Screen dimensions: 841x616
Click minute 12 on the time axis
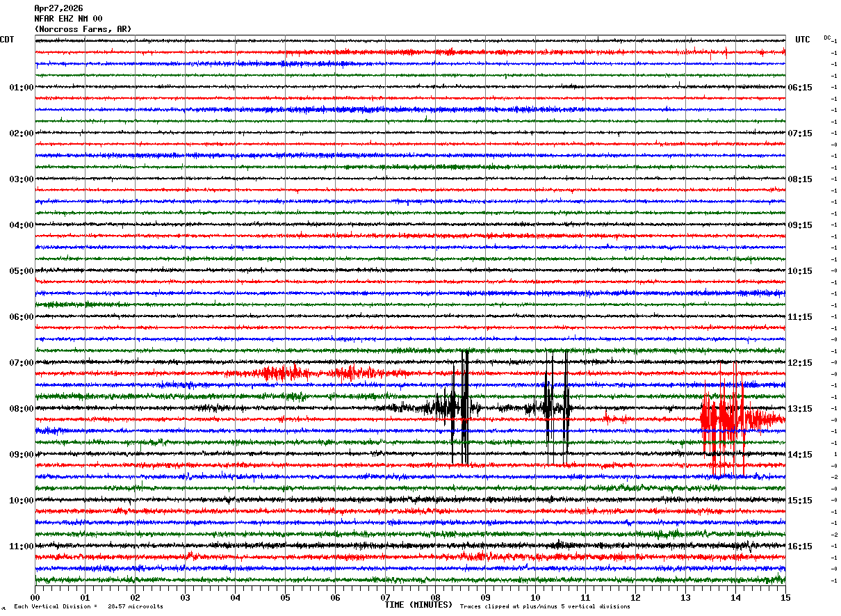[x=635, y=597]
